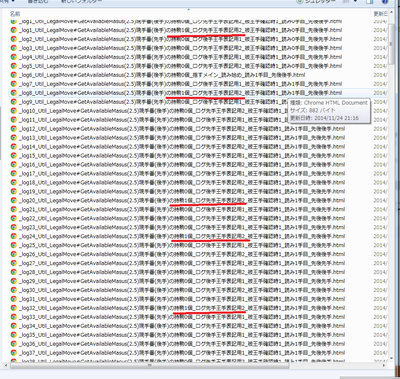
Task: Click the Chrome icon of _log23 file
Action: [14, 227]
